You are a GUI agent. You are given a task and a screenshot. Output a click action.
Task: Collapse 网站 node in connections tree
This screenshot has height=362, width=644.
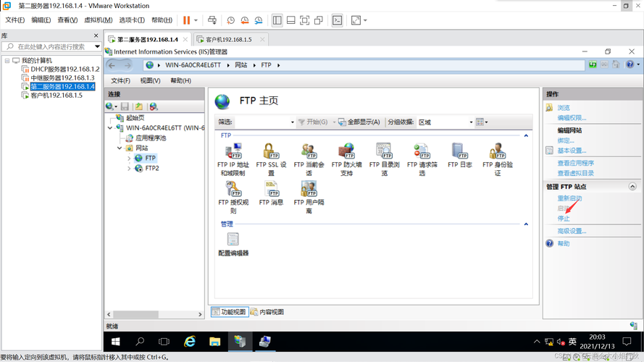point(119,148)
